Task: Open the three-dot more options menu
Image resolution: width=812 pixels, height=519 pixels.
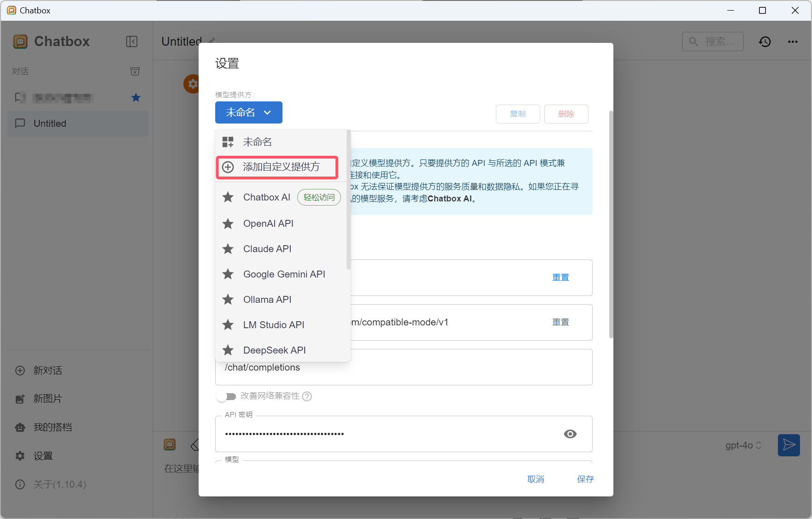Action: click(793, 41)
